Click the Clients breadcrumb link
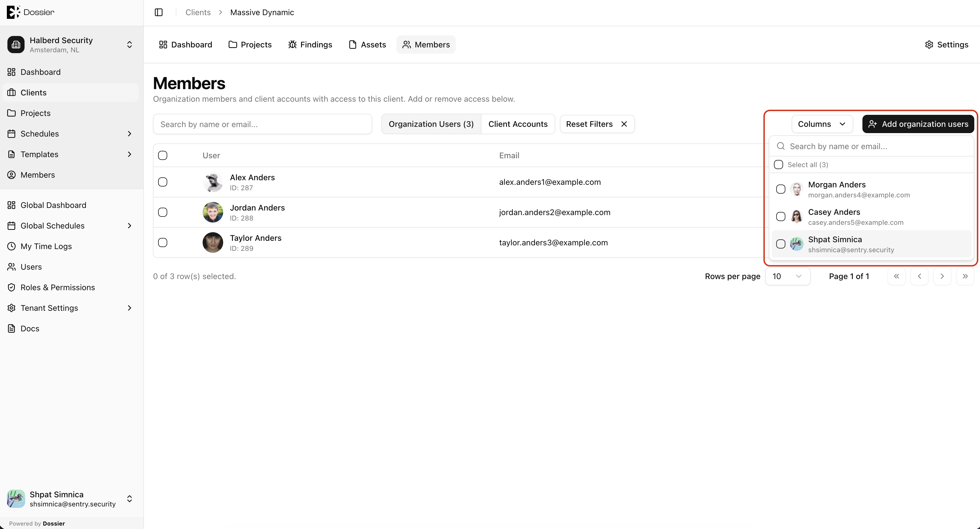The height and width of the screenshot is (529, 980). 198,12
